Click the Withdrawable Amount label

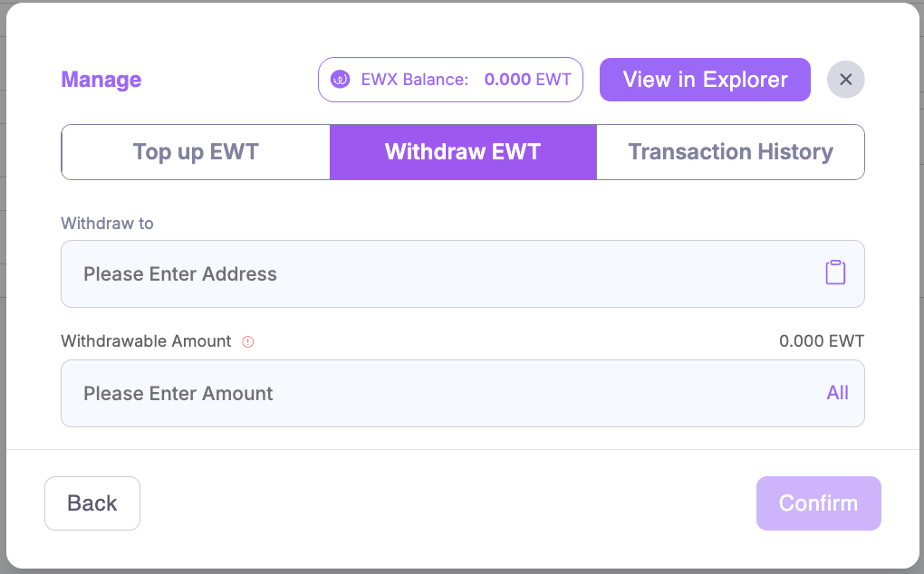(146, 341)
